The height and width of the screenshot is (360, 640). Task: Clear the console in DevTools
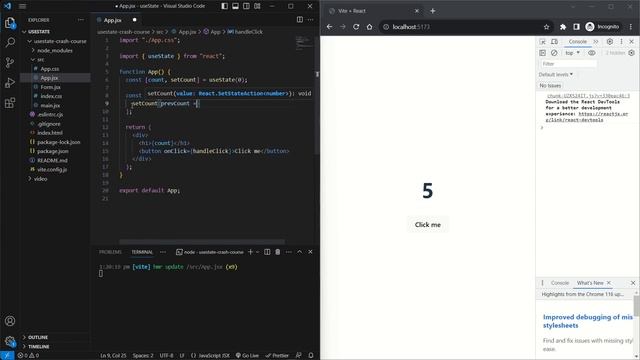(x=554, y=53)
